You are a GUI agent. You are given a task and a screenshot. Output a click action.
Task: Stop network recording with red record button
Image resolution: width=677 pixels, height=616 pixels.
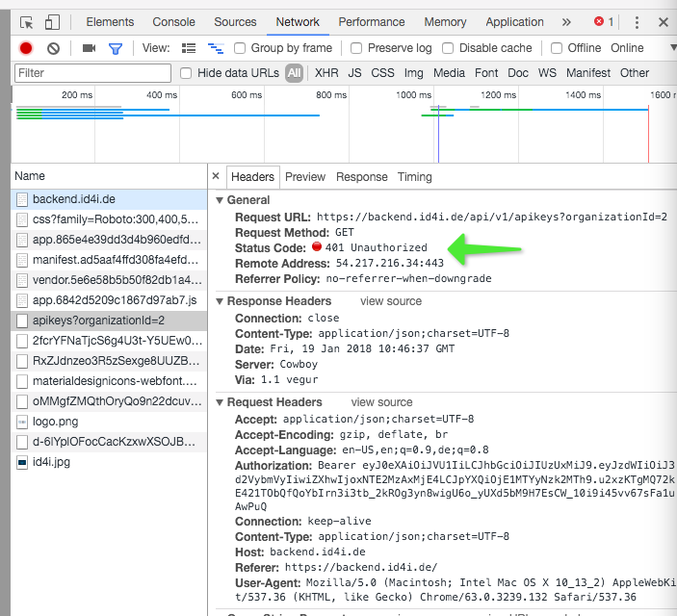[26, 48]
